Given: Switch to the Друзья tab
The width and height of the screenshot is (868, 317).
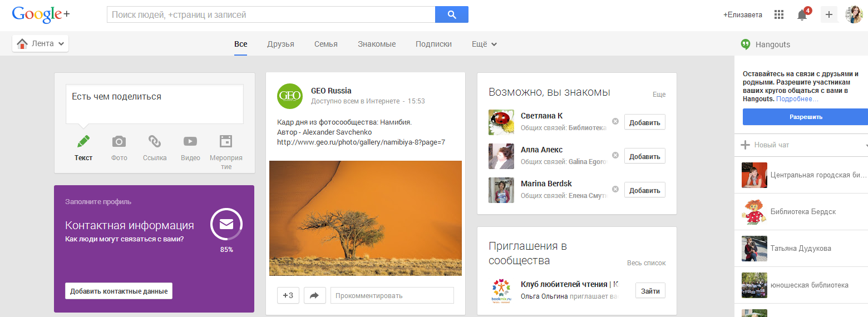Looking at the screenshot, I should (280, 44).
